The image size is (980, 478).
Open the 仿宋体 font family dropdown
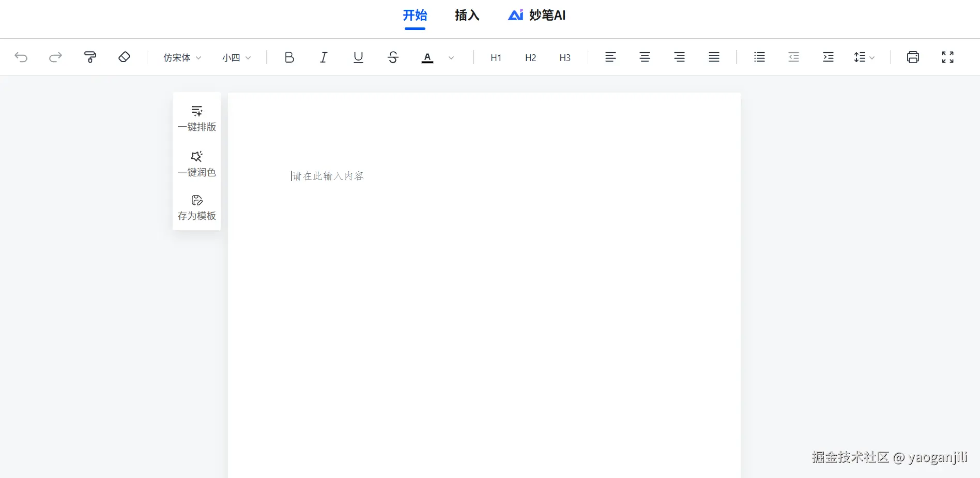[182, 57]
